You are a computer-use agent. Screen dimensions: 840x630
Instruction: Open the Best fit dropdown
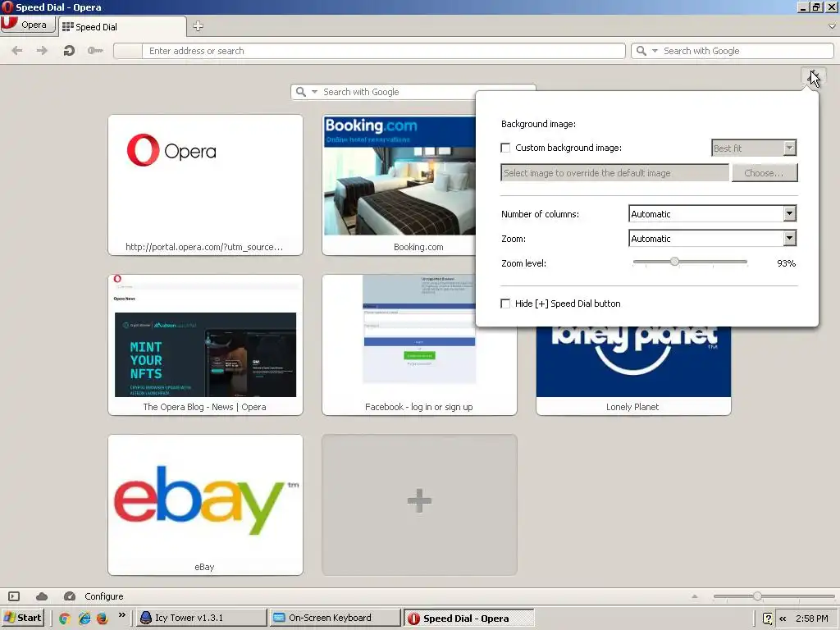point(754,148)
